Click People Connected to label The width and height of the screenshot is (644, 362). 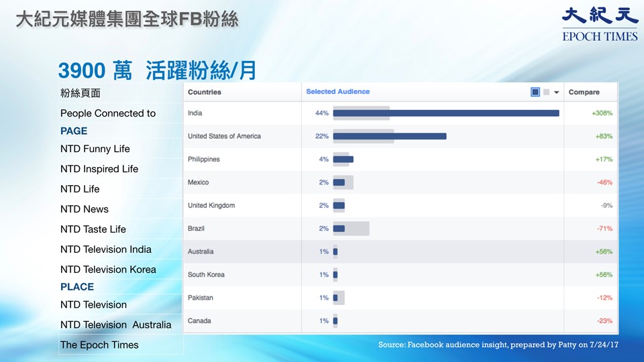coord(108,113)
